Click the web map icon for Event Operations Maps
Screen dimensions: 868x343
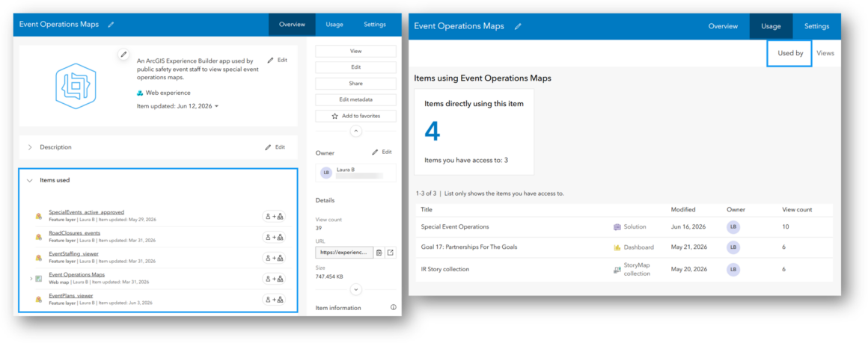tap(39, 278)
